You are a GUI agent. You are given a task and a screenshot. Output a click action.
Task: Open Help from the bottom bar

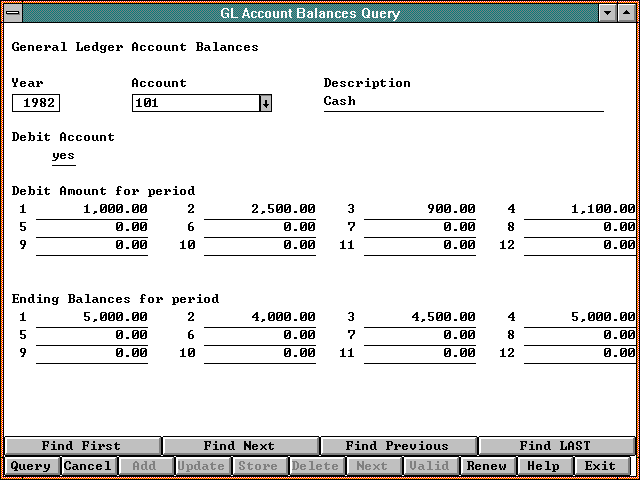(x=543, y=466)
